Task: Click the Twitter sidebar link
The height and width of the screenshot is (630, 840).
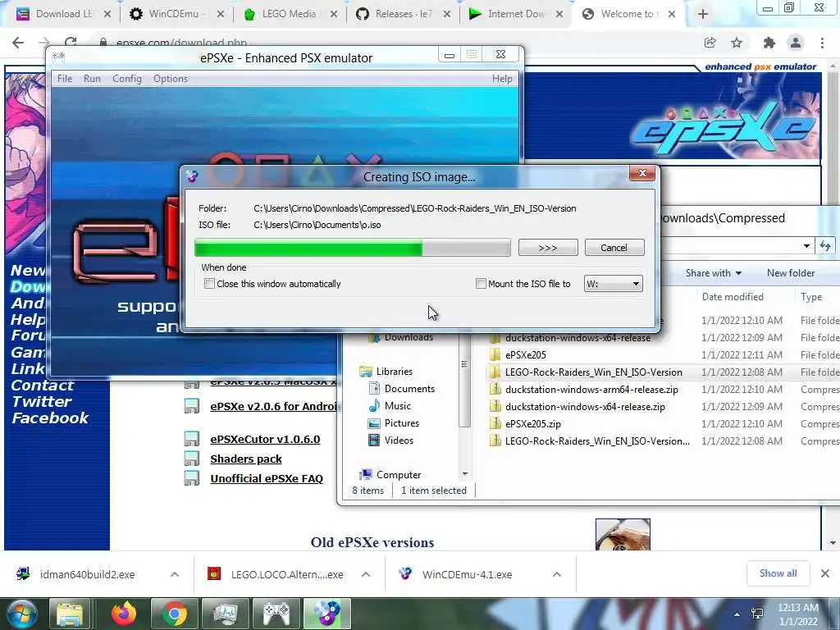Action: click(41, 402)
